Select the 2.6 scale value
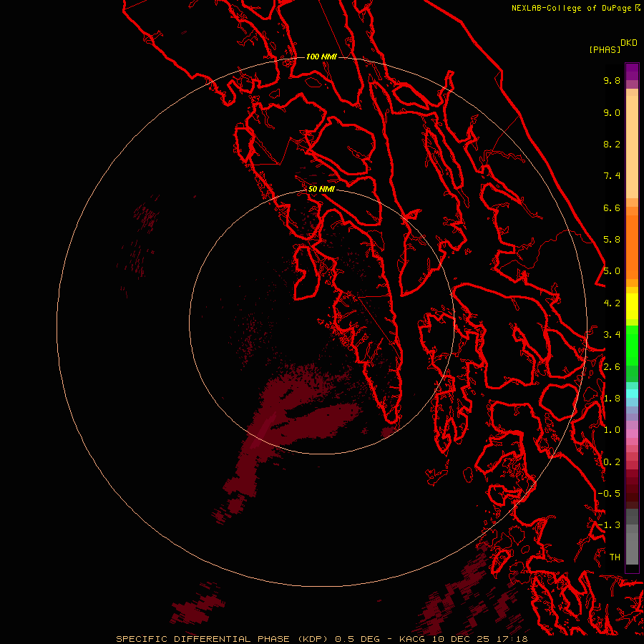Image resolution: width=644 pixels, height=644 pixels. click(612, 367)
